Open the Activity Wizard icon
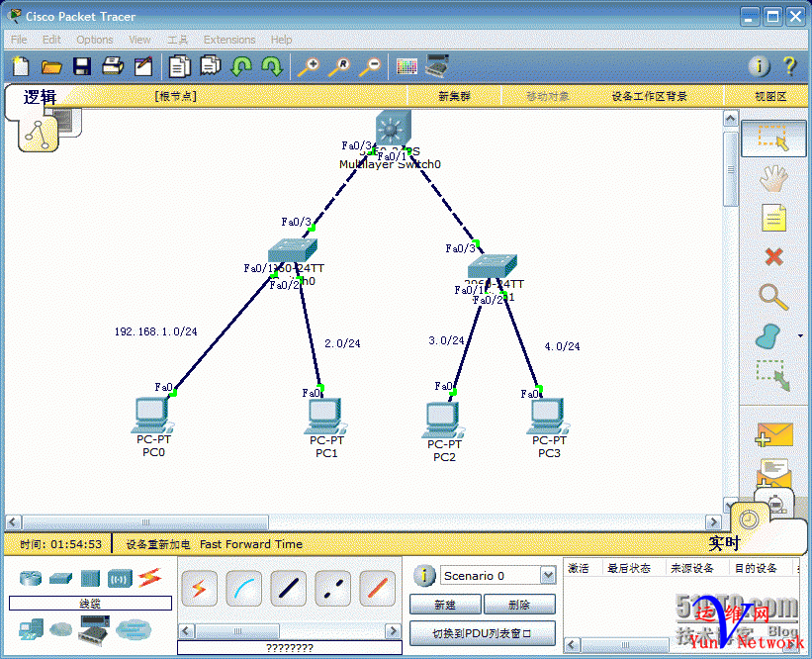The image size is (812, 659). coord(143,66)
